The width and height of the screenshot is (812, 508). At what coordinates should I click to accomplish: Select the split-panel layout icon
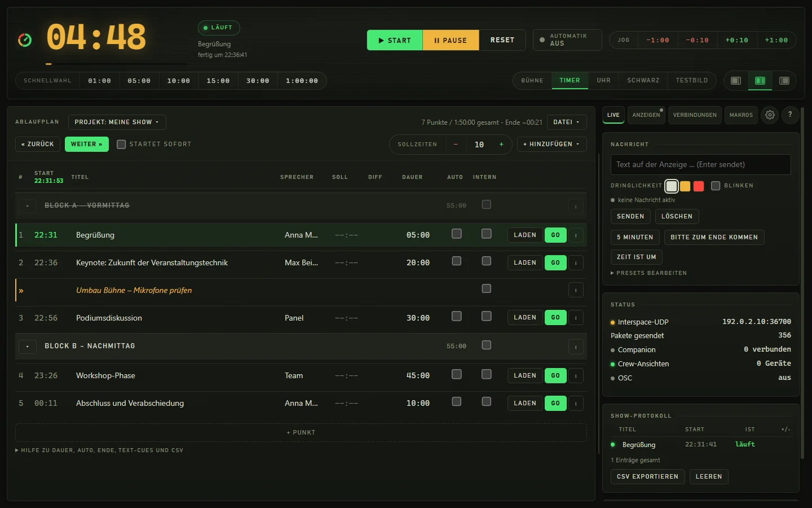[x=760, y=81]
